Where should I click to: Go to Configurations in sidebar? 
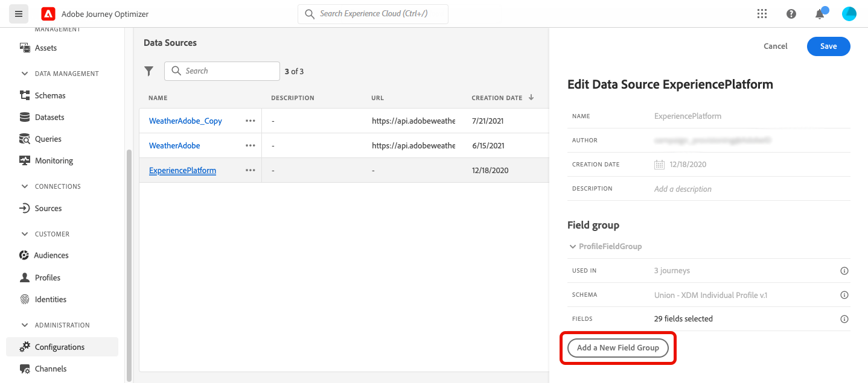point(60,347)
